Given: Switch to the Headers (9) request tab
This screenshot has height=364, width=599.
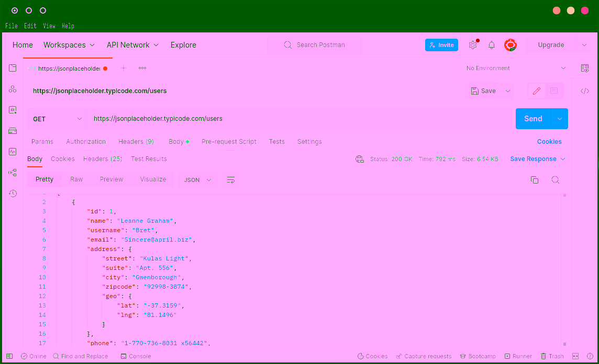Looking at the screenshot, I should pyautogui.click(x=136, y=141).
